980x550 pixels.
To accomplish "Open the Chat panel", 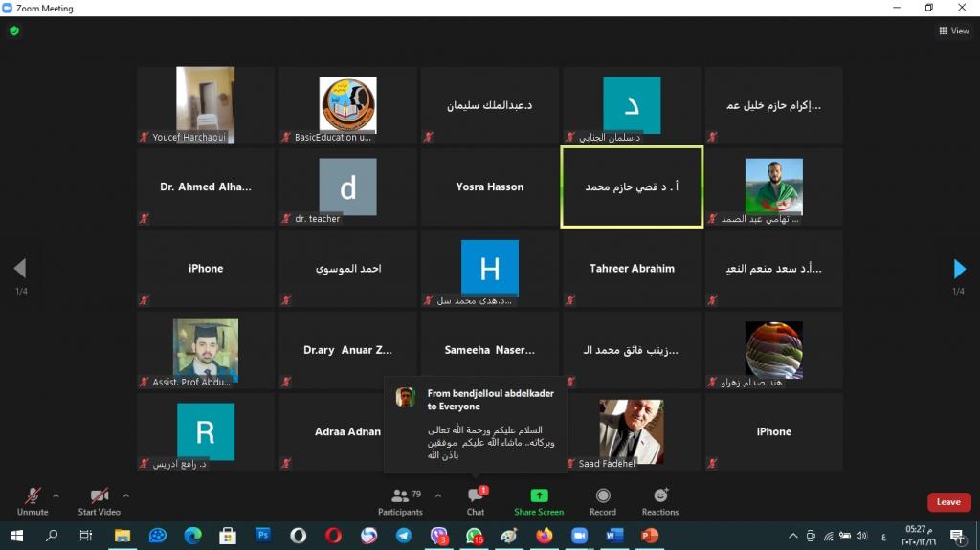I will point(476,500).
